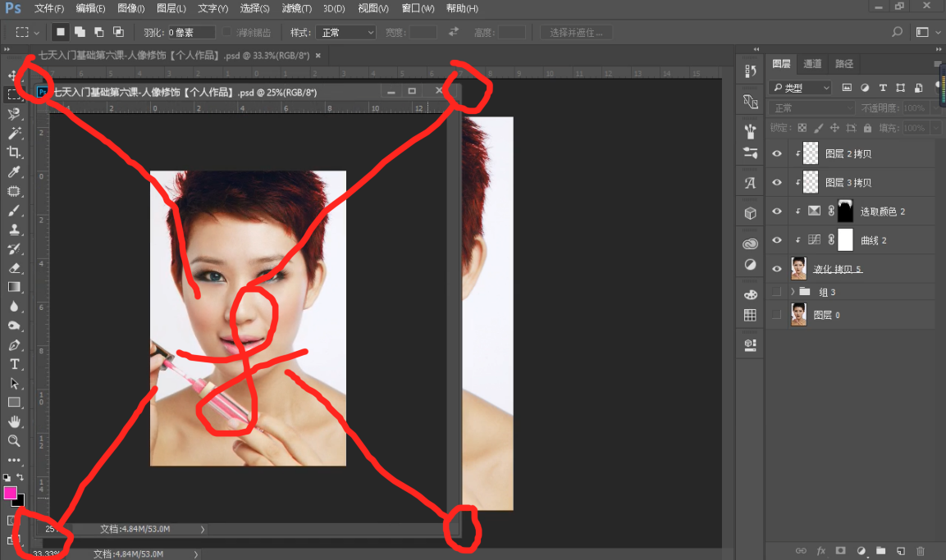
Task: Toggle visibility of 曲线 2 layer
Action: [x=777, y=240]
